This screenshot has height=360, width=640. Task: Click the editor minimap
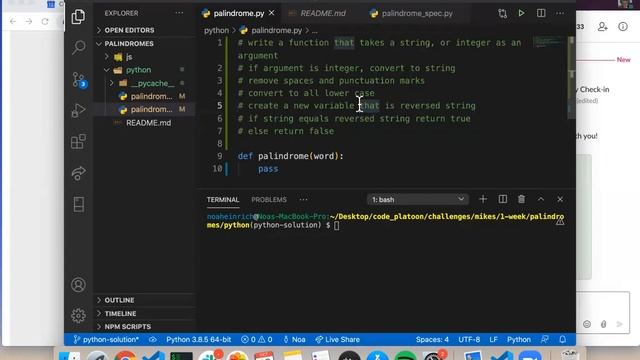(x=549, y=41)
